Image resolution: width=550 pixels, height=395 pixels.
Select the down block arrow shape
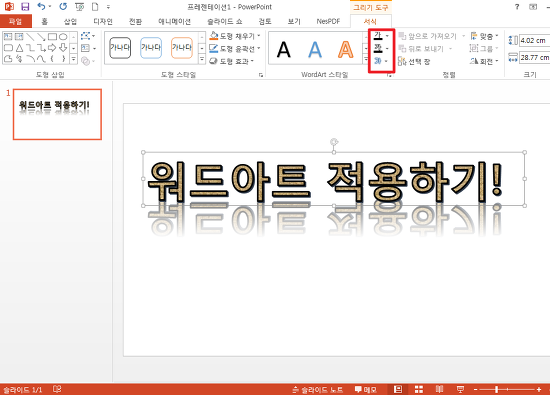(x=63, y=47)
